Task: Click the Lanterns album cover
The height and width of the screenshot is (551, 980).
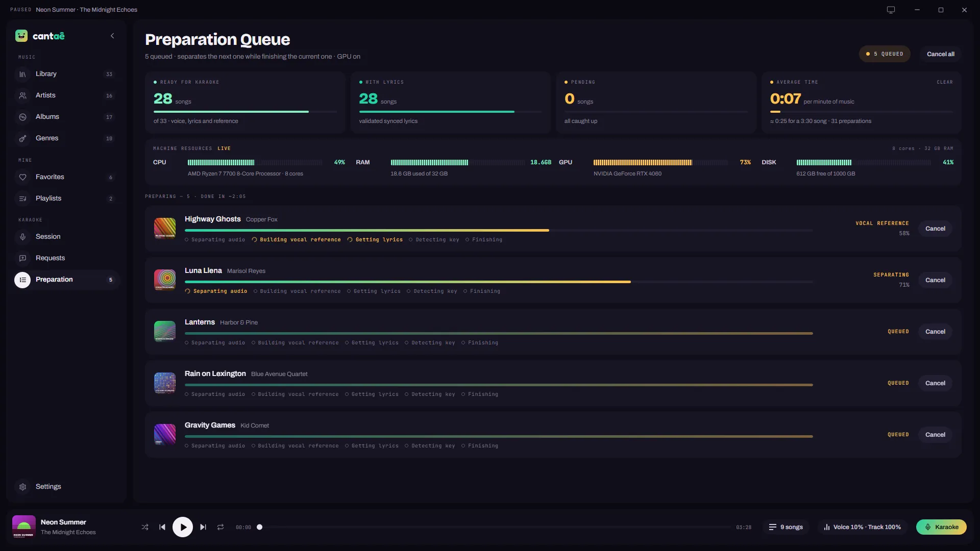Action: pos(165,332)
